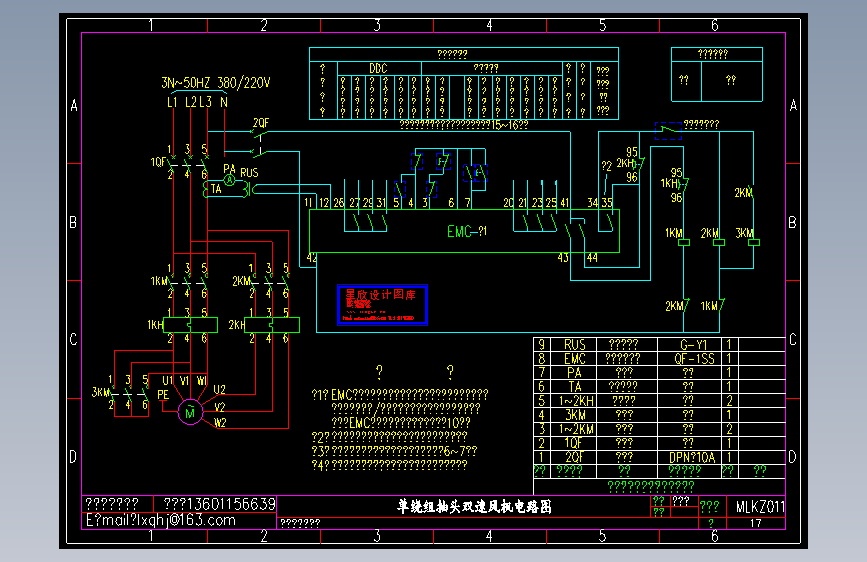Select the "15~16" text under top table
The image size is (867, 562).
click(504, 125)
